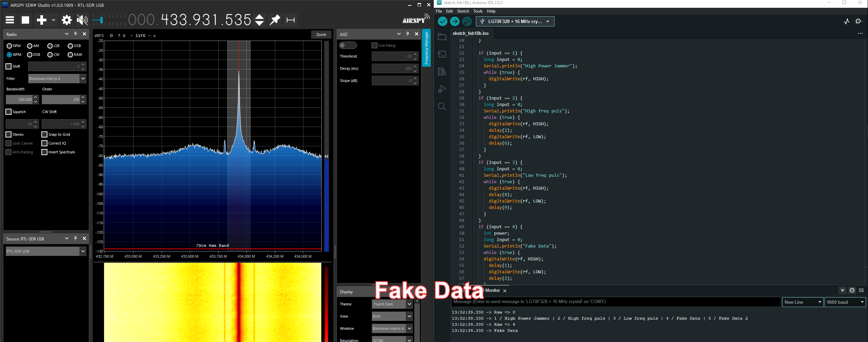Screen dimensions: 868x342
Task: Open the Help menu in Arduino IDE
Action: (x=491, y=11)
